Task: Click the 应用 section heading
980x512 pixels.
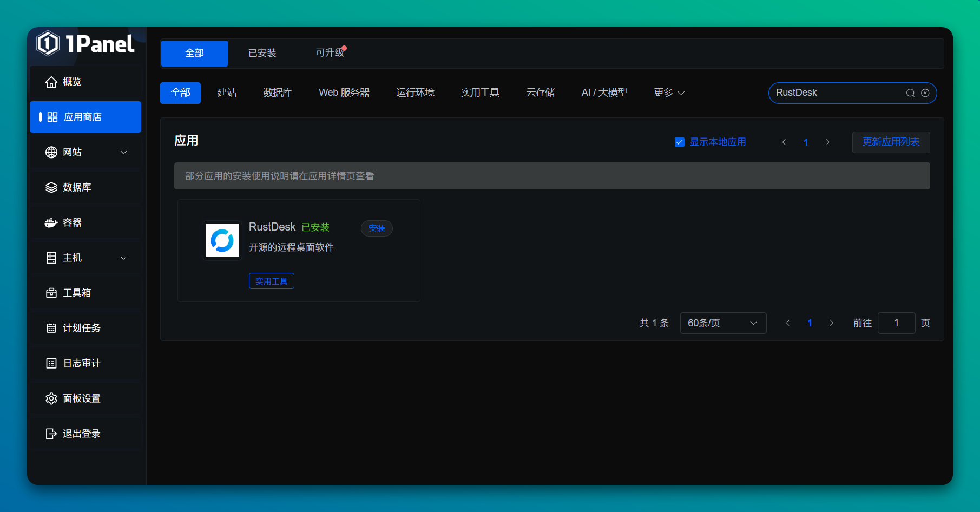Action: [x=186, y=141]
